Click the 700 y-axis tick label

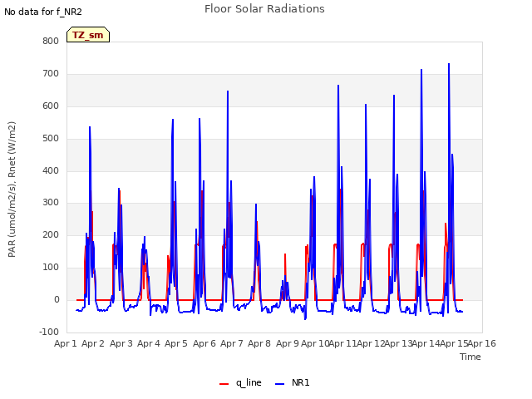51,74
